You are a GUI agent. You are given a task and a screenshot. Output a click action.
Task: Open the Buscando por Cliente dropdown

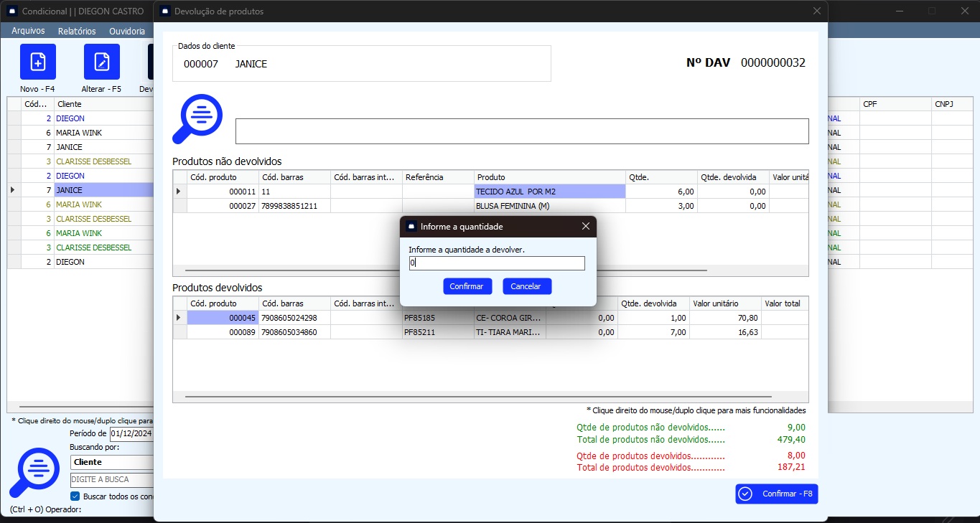tap(112, 462)
